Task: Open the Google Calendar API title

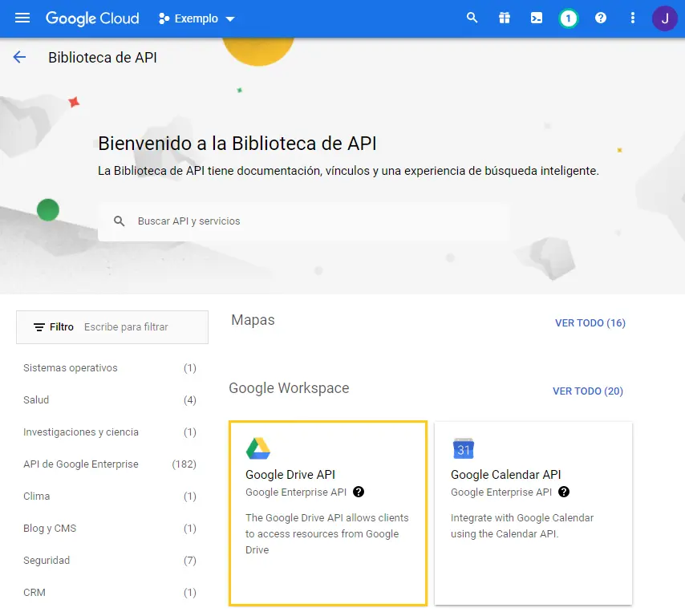Action: (506, 475)
